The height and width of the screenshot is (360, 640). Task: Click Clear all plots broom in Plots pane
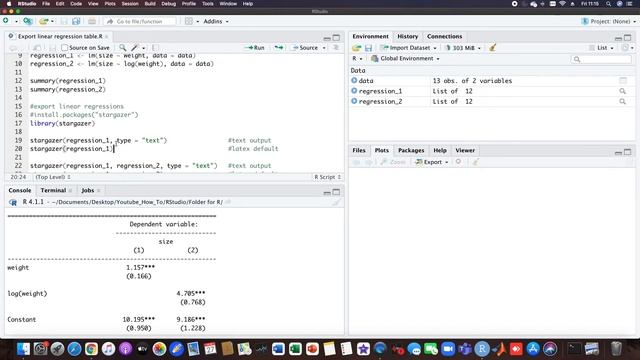[x=476, y=162]
